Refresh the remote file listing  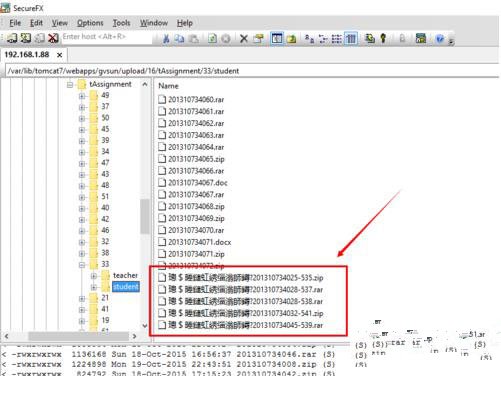(x=212, y=39)
